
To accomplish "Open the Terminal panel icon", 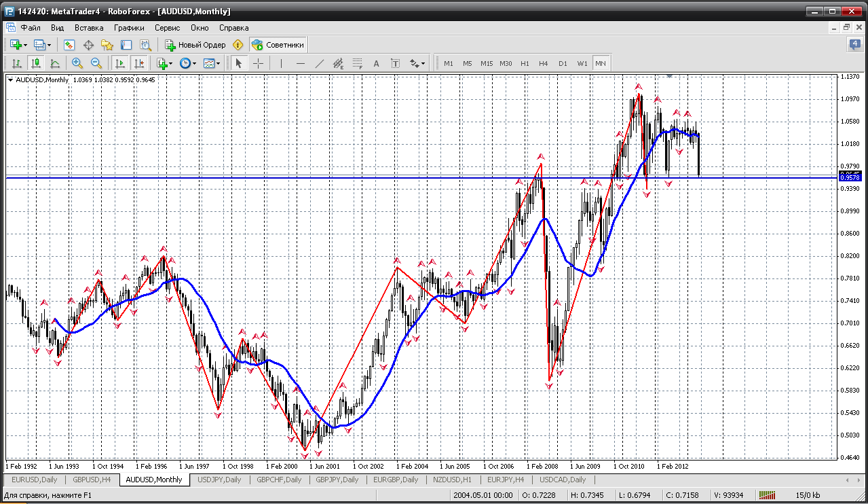I will click(x=126, y=45).
